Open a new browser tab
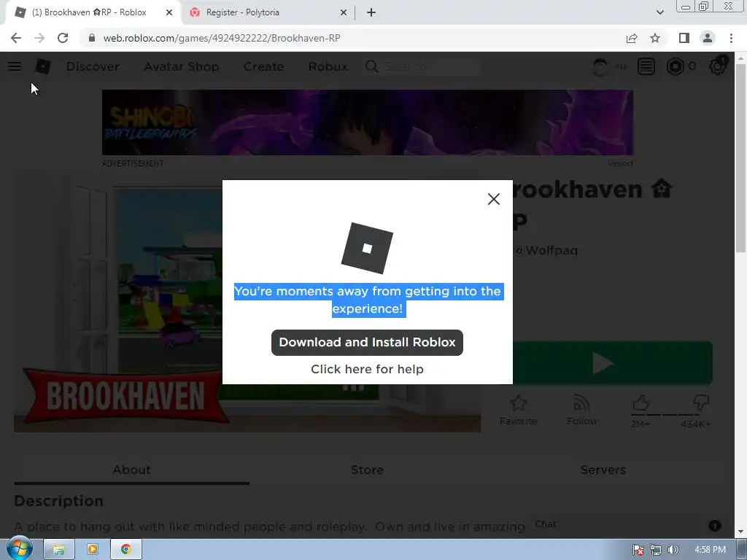 (x=371, y=12)
